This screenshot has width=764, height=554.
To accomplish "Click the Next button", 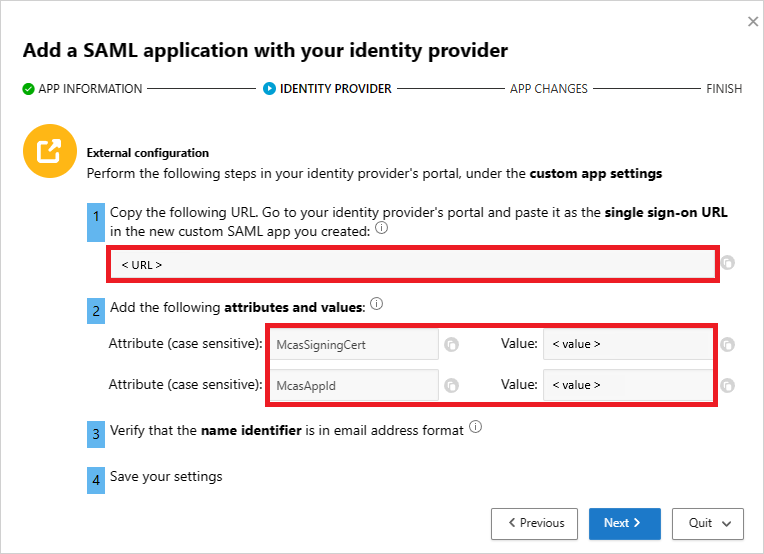I will click(x=624, y=523).
